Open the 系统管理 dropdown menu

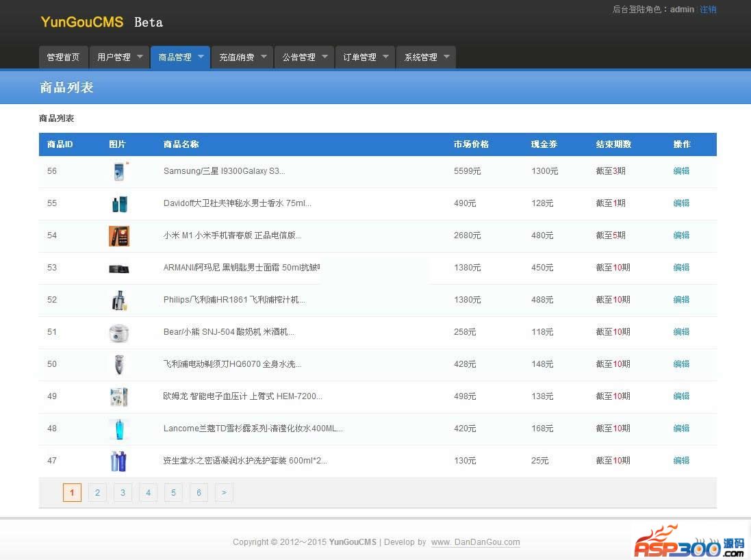tap(446, 57)
